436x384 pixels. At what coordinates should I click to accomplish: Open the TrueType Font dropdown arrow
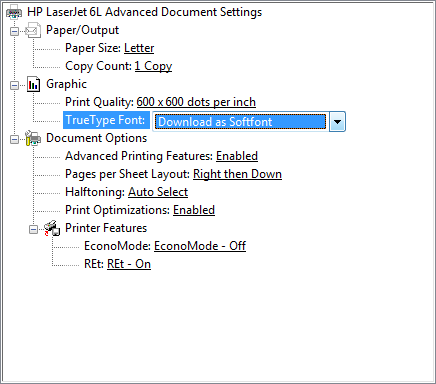[x=337, y=122]
